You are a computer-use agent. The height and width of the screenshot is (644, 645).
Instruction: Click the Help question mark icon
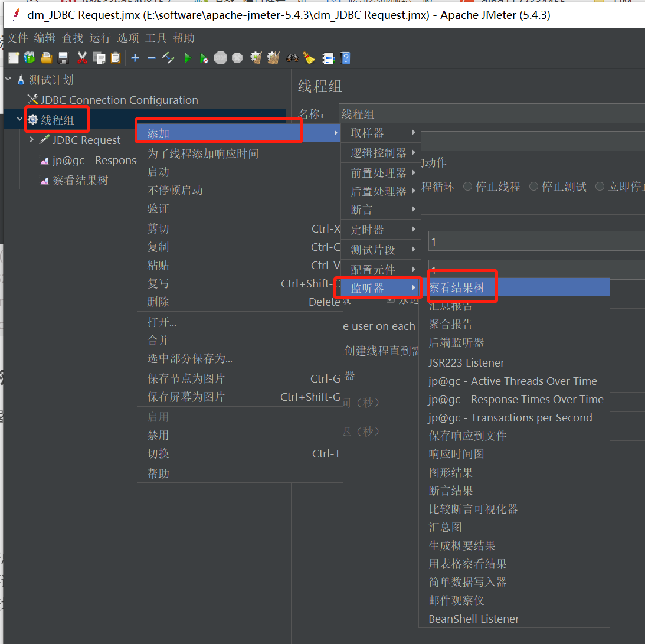pyautogui.click(x=346, y=58)
